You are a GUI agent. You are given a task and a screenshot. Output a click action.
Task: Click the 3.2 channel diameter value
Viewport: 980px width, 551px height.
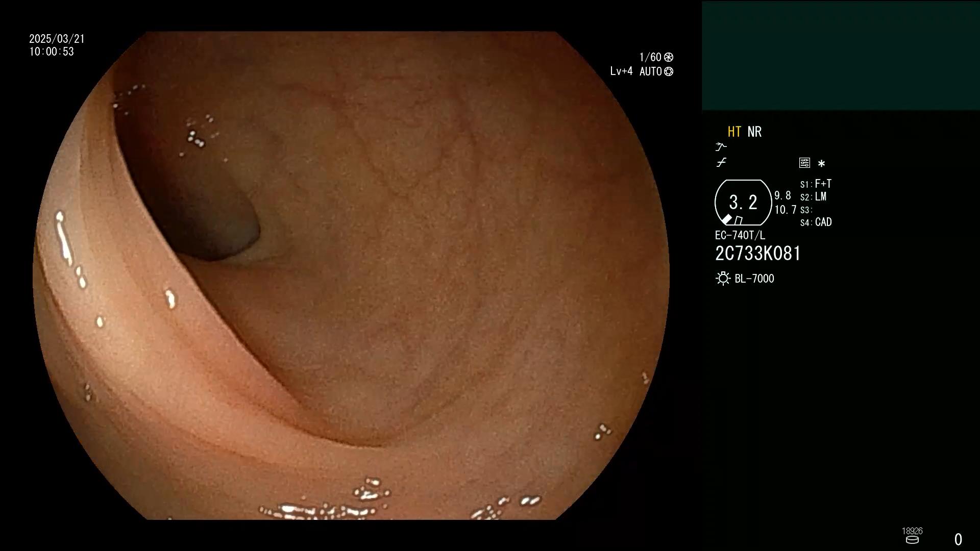tap(743, 203)
